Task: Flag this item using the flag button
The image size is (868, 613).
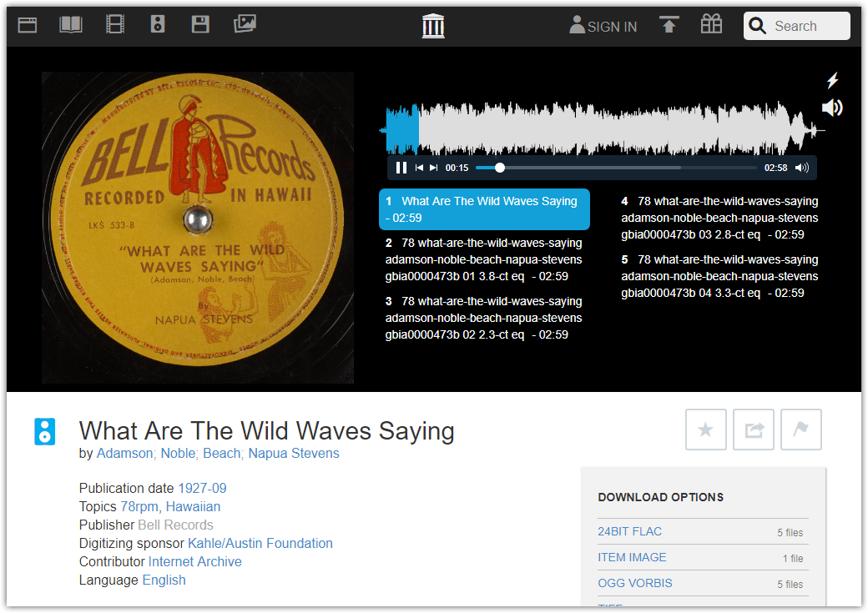Action: [x=800, y=429]
